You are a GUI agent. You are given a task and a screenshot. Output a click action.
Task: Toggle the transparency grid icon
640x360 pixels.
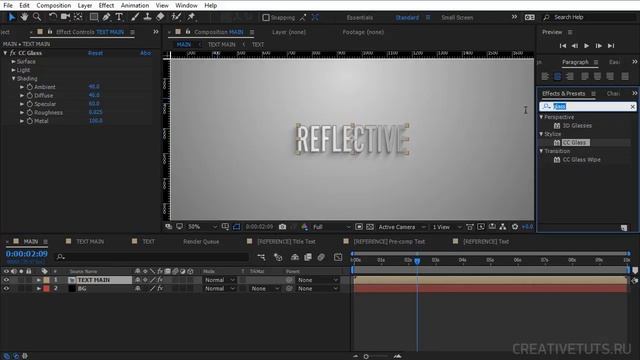pos(370,227)
